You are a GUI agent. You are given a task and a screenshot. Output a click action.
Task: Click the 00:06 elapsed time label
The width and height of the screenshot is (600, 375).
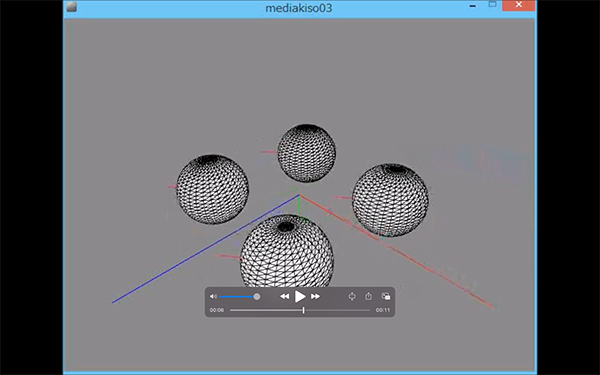[217, 310]
